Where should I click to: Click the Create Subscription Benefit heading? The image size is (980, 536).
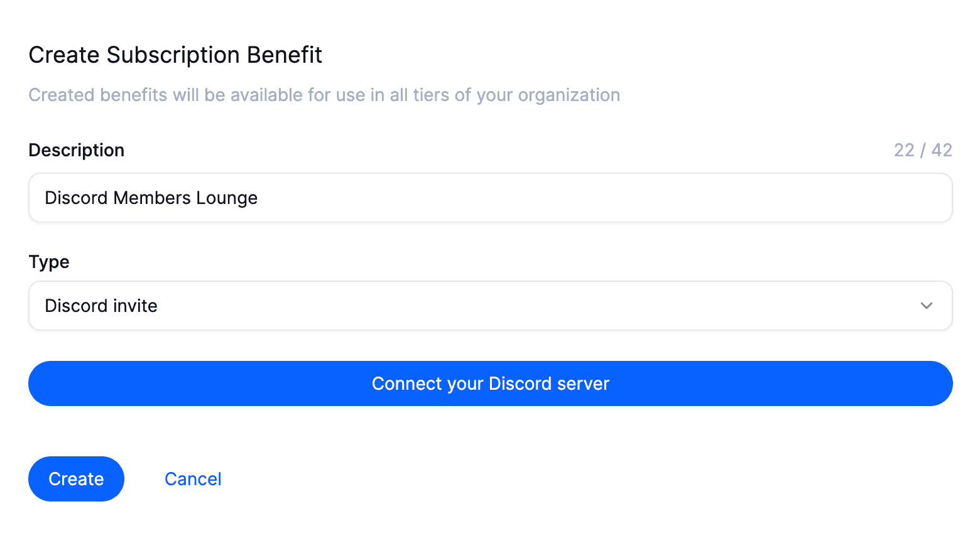click(175, 55)
